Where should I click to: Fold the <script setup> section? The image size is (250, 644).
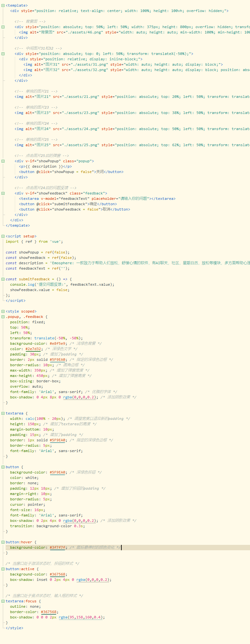tap(3, 236)
